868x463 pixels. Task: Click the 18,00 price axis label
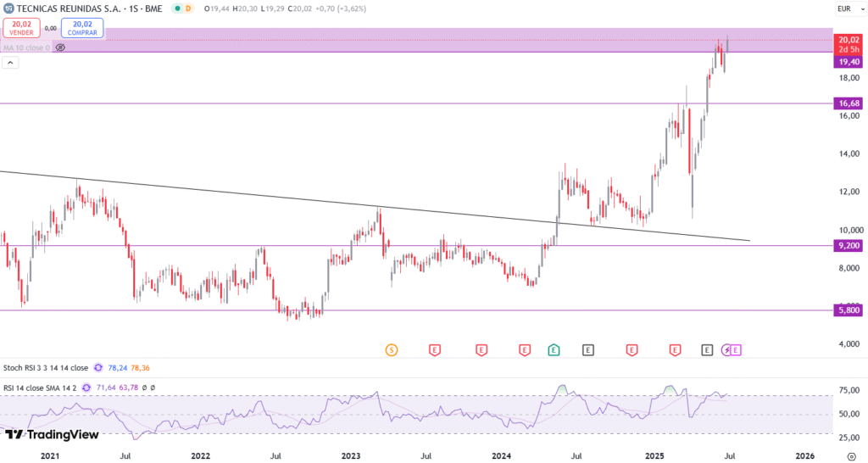[x=849, y=77]
